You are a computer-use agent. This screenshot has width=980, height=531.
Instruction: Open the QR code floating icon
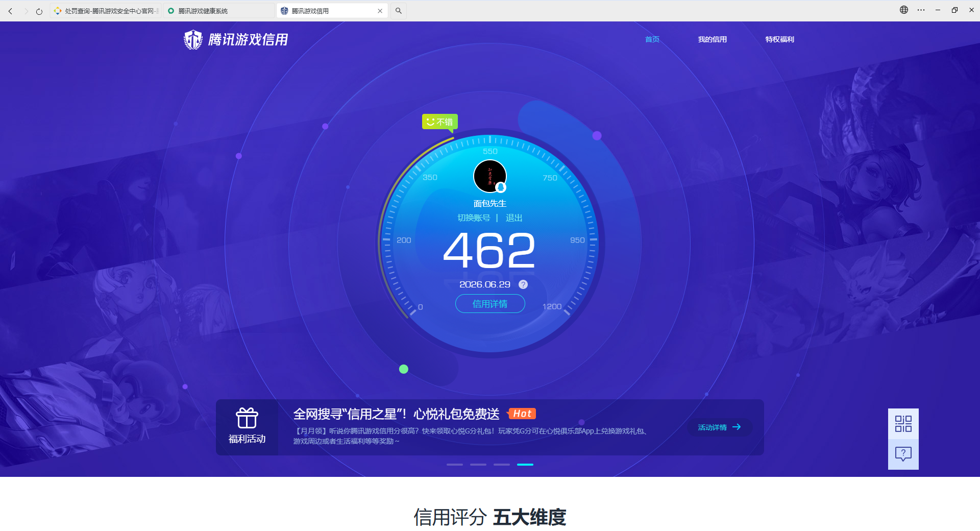(903, 424)
